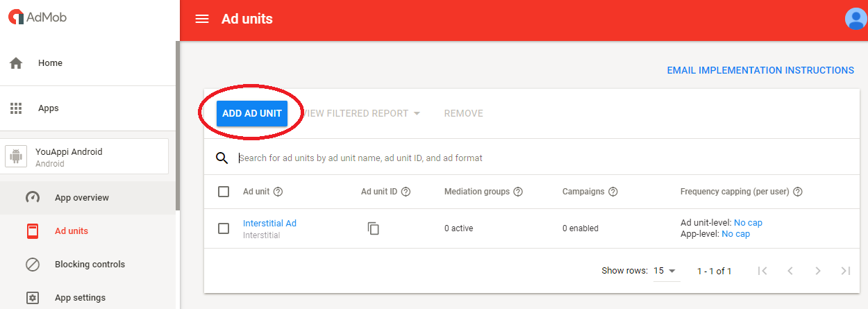
Task: Click the Add Ad Unit button
Action: pyautogui.click(x=251, y=113)
